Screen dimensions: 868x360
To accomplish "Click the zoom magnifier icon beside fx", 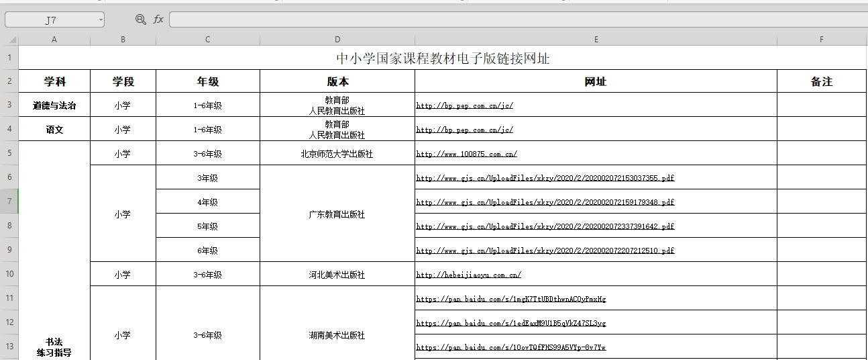I will 140,19.
